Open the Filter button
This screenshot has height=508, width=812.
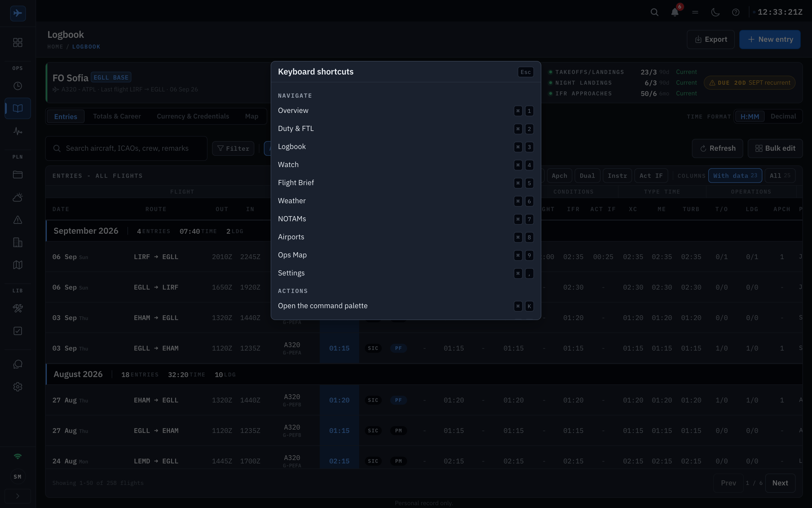point(233,148)
